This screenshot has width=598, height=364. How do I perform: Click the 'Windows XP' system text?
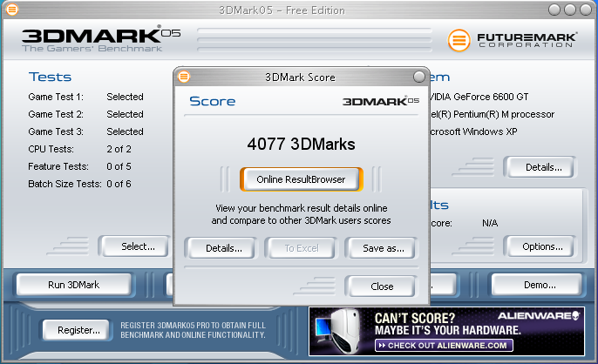490,131
